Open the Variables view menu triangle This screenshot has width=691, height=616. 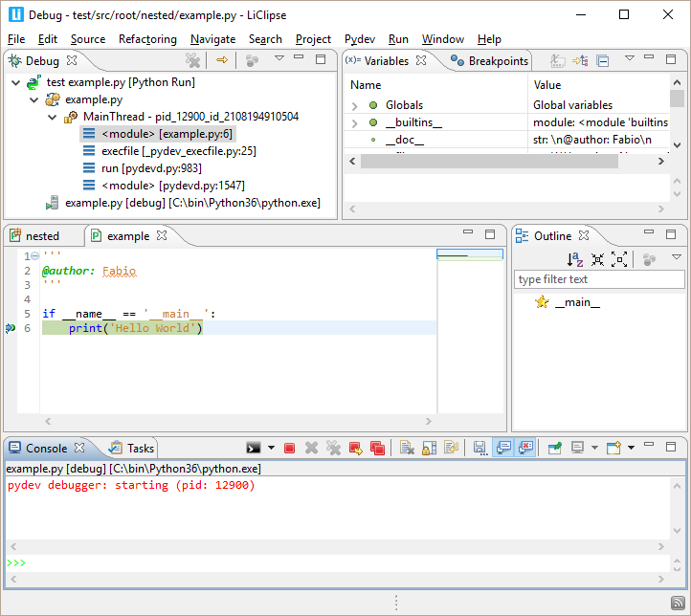point(630,58)
